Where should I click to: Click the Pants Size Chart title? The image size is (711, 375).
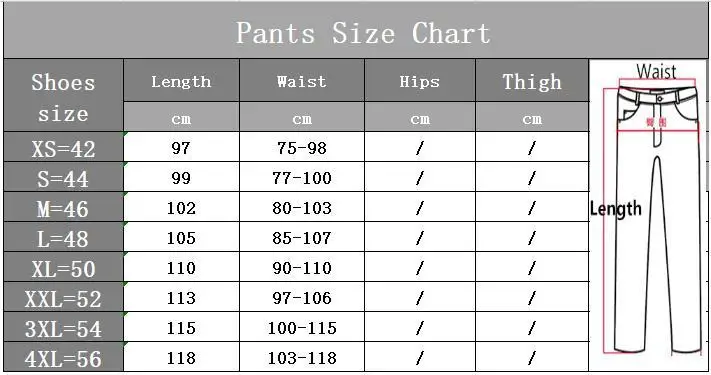[363, 34]
